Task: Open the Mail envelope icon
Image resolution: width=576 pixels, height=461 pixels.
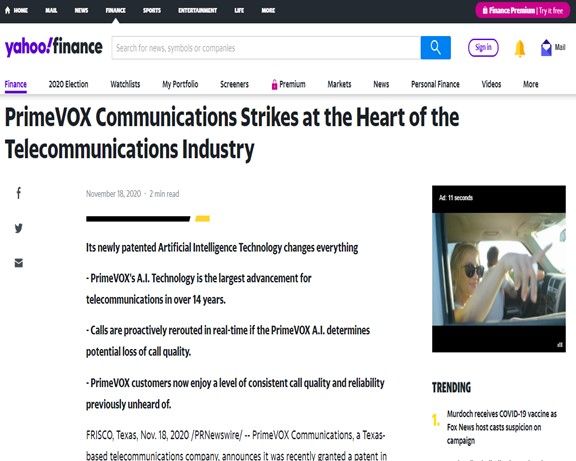Action: tap(546, 48)
